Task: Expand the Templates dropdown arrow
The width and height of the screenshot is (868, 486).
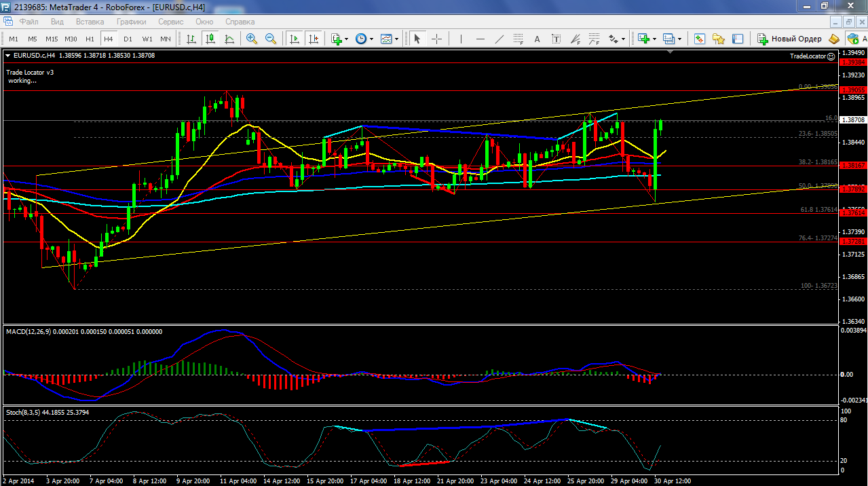Action: (396, 39)
